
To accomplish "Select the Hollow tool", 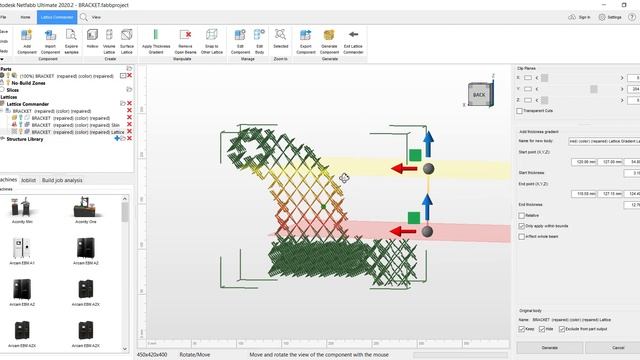I will coord(92,35).
